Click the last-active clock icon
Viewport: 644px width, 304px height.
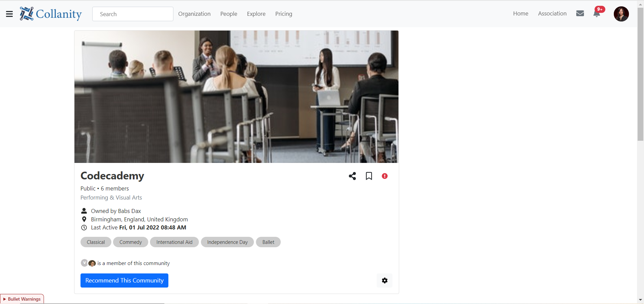(x=84, y=227)
